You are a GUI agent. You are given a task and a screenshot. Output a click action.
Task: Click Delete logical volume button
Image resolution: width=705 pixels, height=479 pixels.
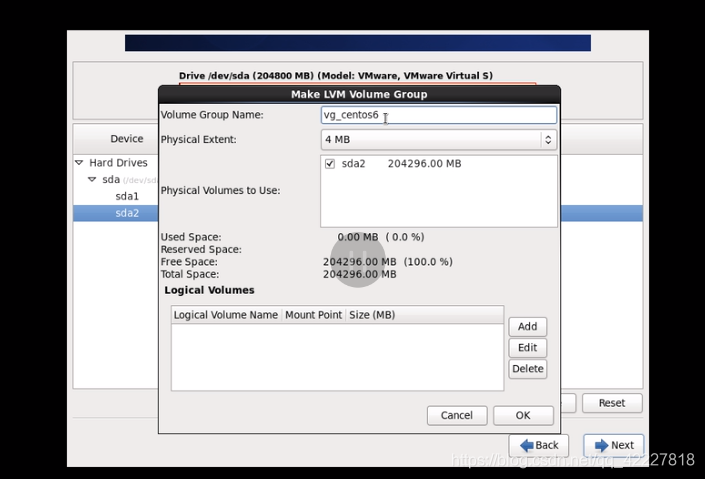pos(527,369)
